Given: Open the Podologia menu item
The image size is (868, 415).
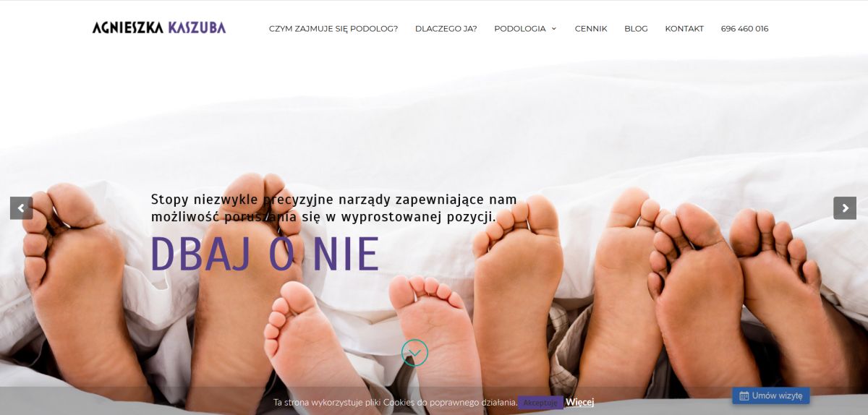Looking at the screenshot, I should tap(520, 29).
